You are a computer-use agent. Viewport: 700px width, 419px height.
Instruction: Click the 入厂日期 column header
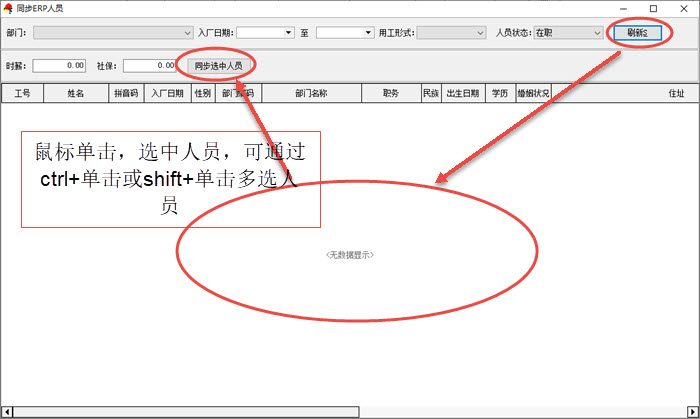point(167,93)
